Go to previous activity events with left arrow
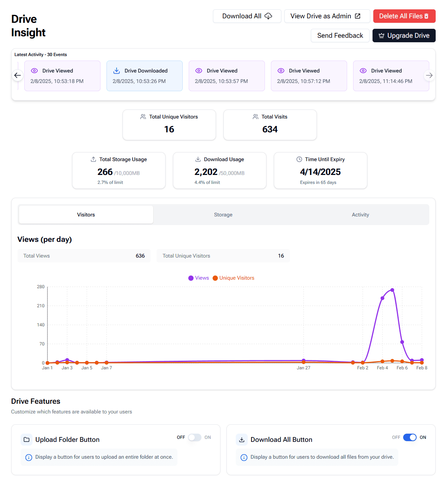 (18, 76)
